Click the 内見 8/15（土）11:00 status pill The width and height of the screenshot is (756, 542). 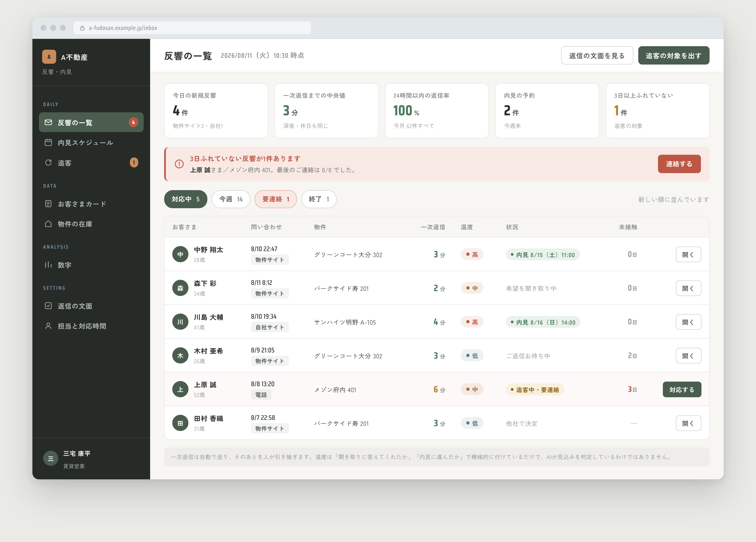click(543, 255)
